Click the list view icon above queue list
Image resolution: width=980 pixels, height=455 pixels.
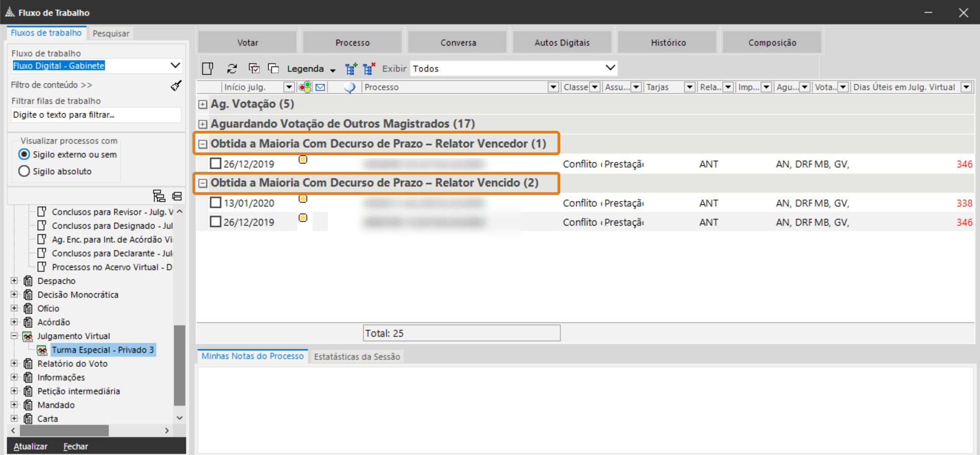[177, 196]
